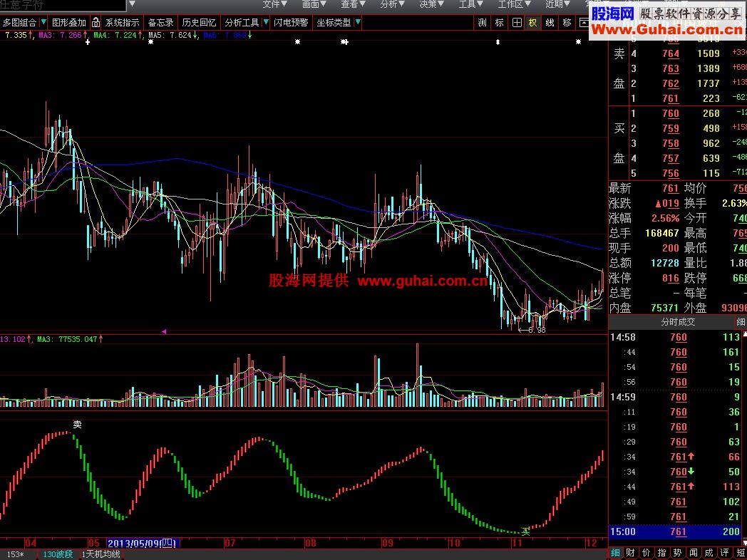Open the 备忘录 memo
This screenshot has width=747, height=560.
coord(160,22)
